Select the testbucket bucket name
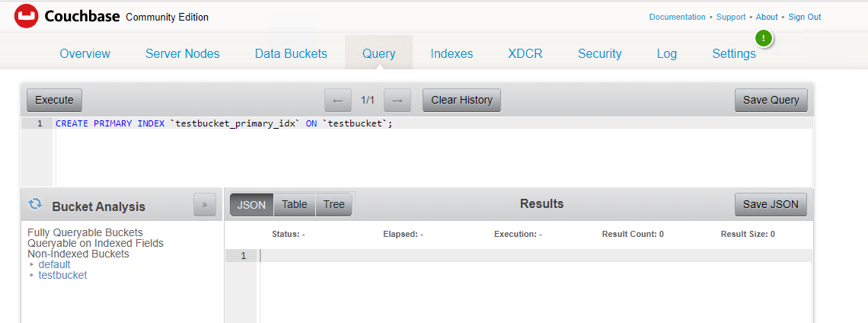 tap(62, 275)
